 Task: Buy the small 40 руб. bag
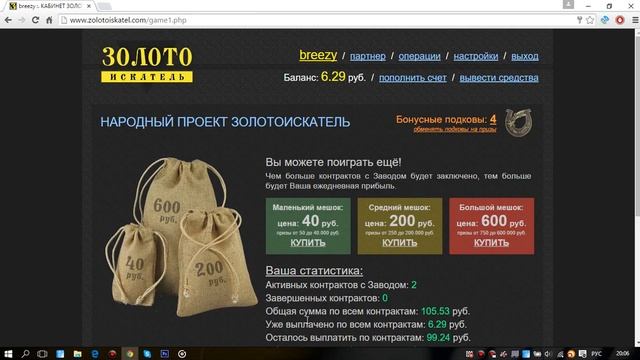[308, 243]
